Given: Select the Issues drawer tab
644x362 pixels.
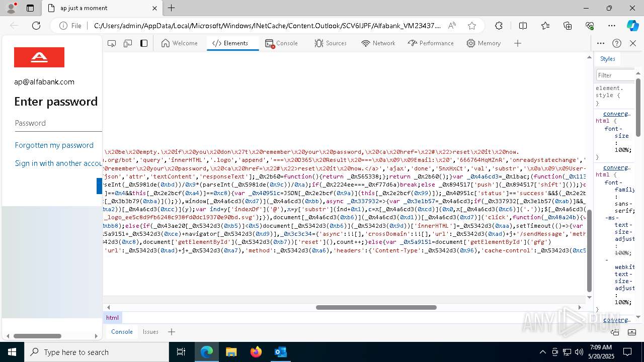Looking at the screenshot, I should tap(150, 331).
